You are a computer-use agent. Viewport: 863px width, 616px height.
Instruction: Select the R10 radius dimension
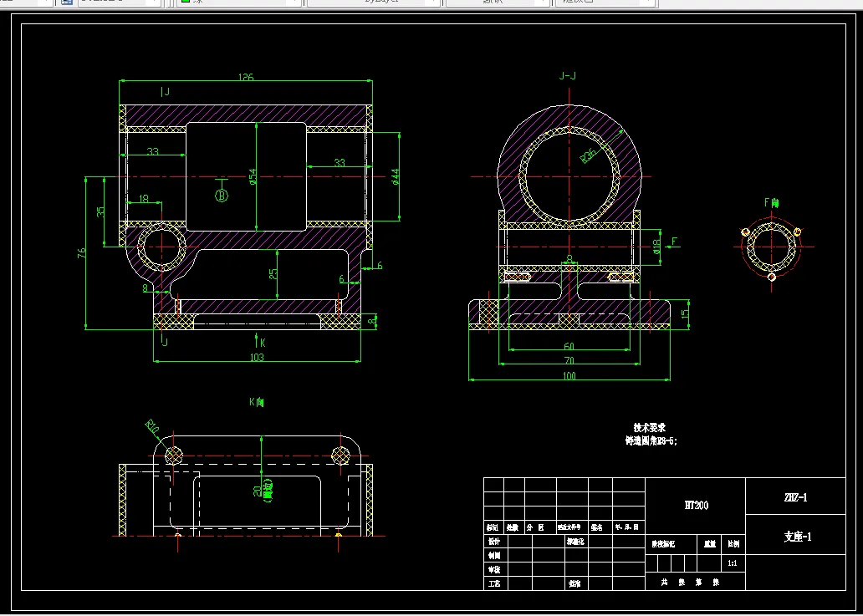point(152,426)
